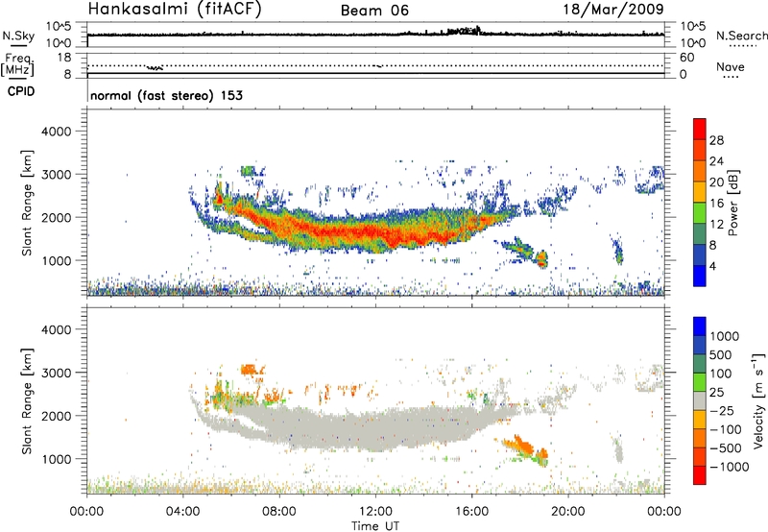Click the 'CPID' label
The height and width of the screenshot is (532, 768).
21,91
